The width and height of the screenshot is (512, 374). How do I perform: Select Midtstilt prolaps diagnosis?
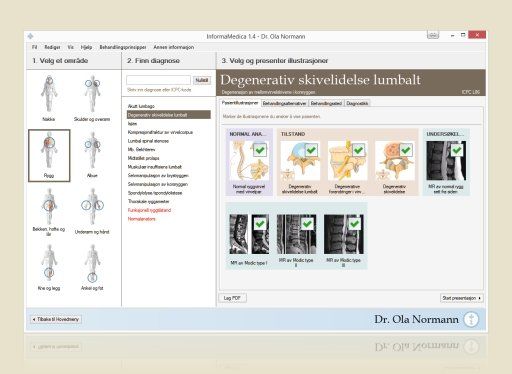pyautogui.click(x=144, y=158)
